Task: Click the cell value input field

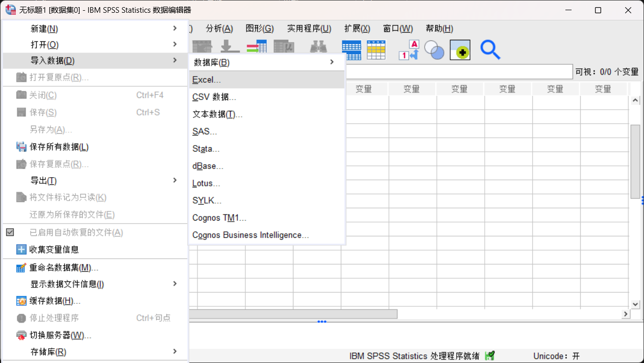Action: [x=459, y=72]
